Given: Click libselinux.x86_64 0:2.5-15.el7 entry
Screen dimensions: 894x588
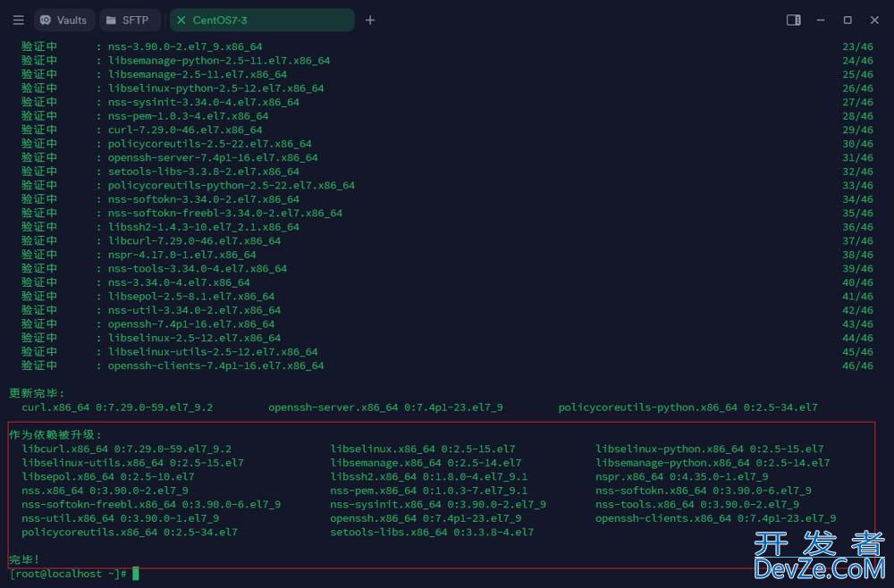Looking at the screenshot, I should pyautogui.click(x=423, y=449).
